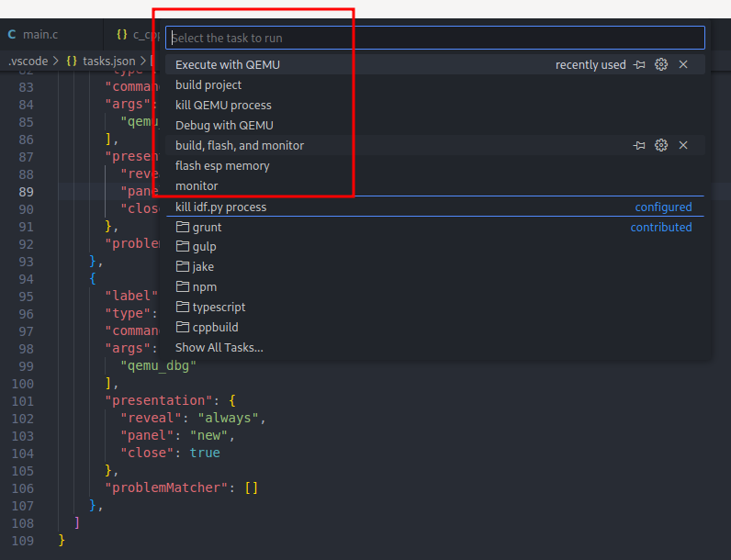
Task: Click tasks.json in the breadcrumb
Action: click(x=108, y=61)
